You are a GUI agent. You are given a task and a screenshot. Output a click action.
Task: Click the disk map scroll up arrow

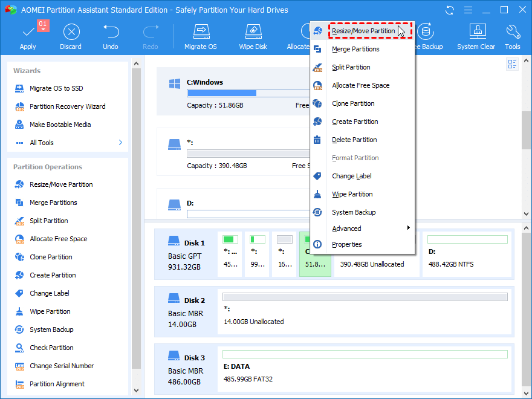click(x=526, y=228)
